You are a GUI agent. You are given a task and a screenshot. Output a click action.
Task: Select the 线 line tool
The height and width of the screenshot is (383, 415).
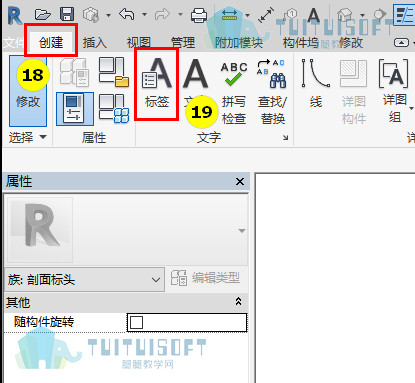point(315,84)
